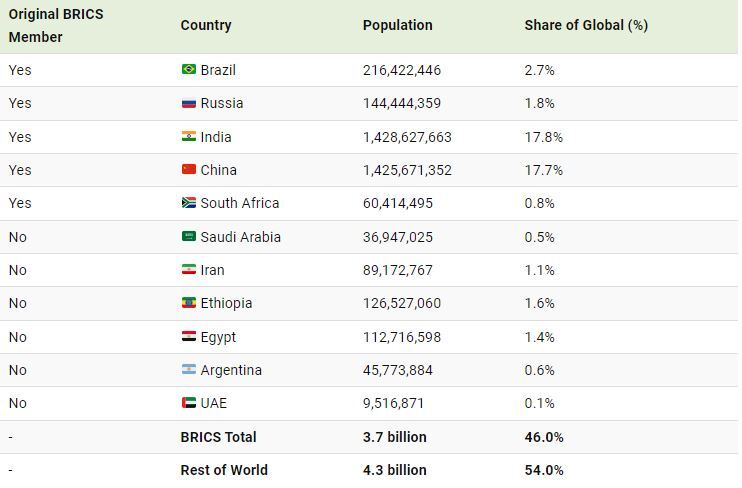
Task: Click the Iran flag icon
Action: click(189, 269)
